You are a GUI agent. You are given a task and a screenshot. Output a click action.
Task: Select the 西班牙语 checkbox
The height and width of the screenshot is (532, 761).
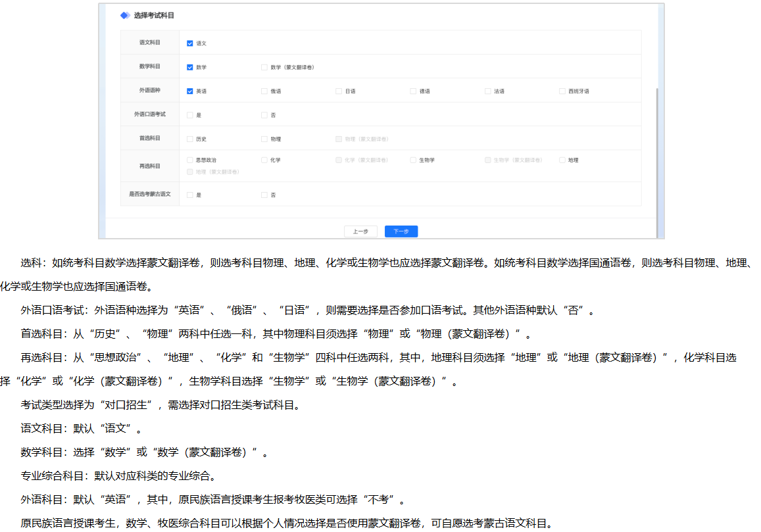[x=562, y=91]
